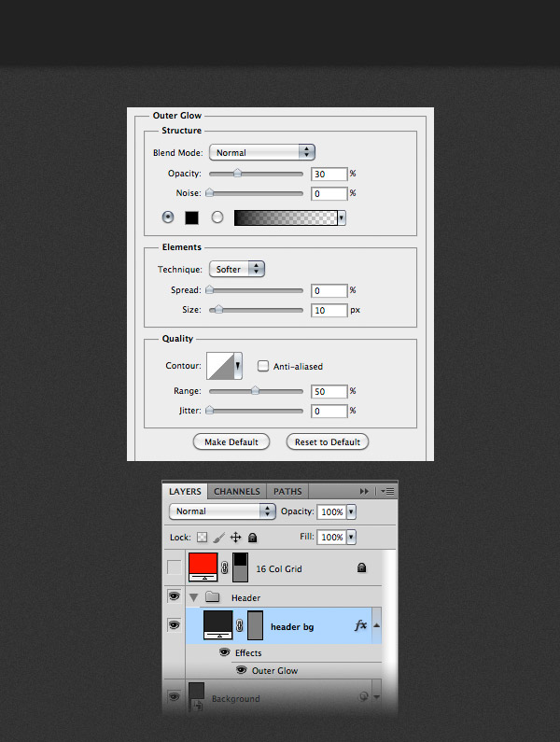Open the layer Fill slider arrow
This screenshot has width=560, height=742.
(351, 537)
